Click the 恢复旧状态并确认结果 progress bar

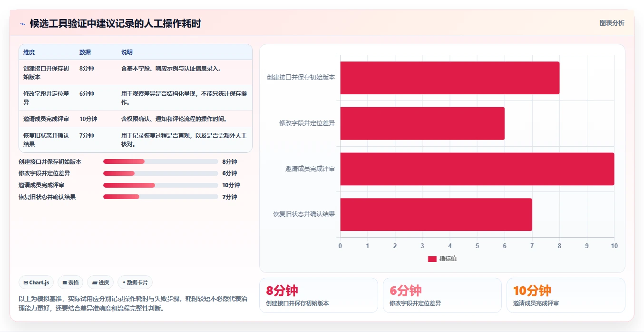161,197
